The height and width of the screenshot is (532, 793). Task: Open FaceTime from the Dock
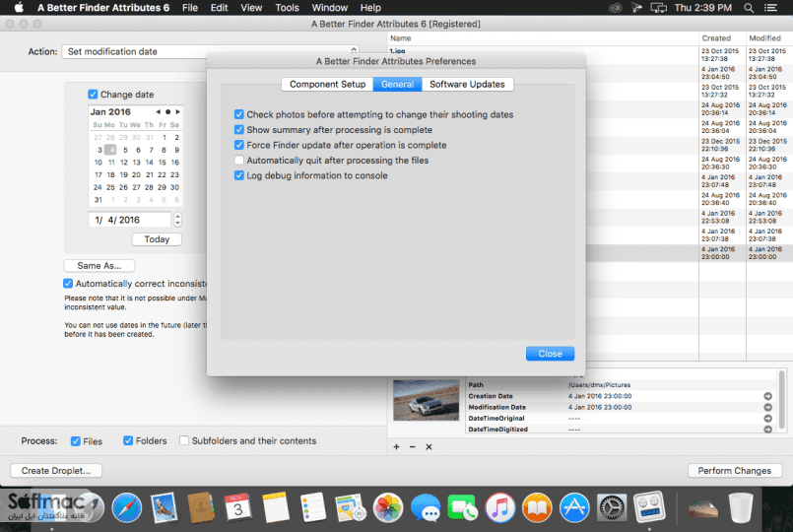462,507
